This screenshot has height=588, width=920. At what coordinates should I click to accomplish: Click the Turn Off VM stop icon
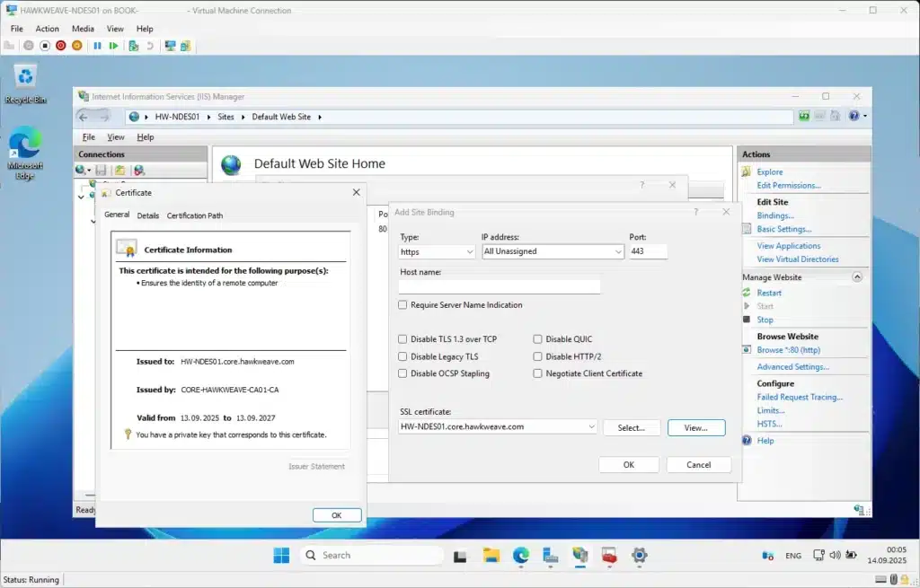(x=45, y=45)
